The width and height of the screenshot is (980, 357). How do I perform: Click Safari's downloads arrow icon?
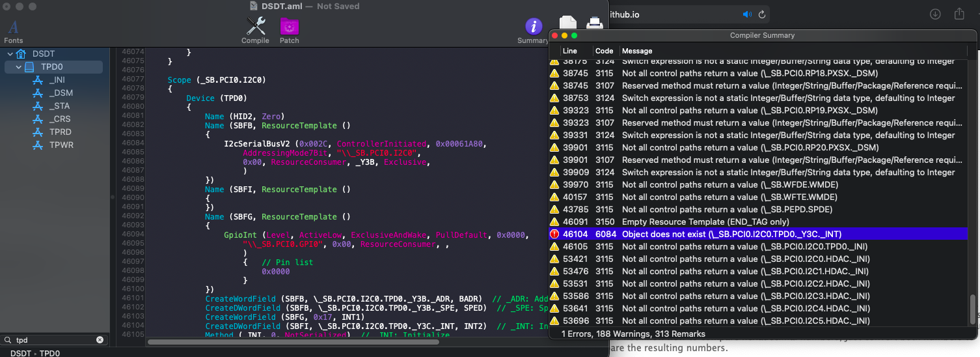pos(935,14)
